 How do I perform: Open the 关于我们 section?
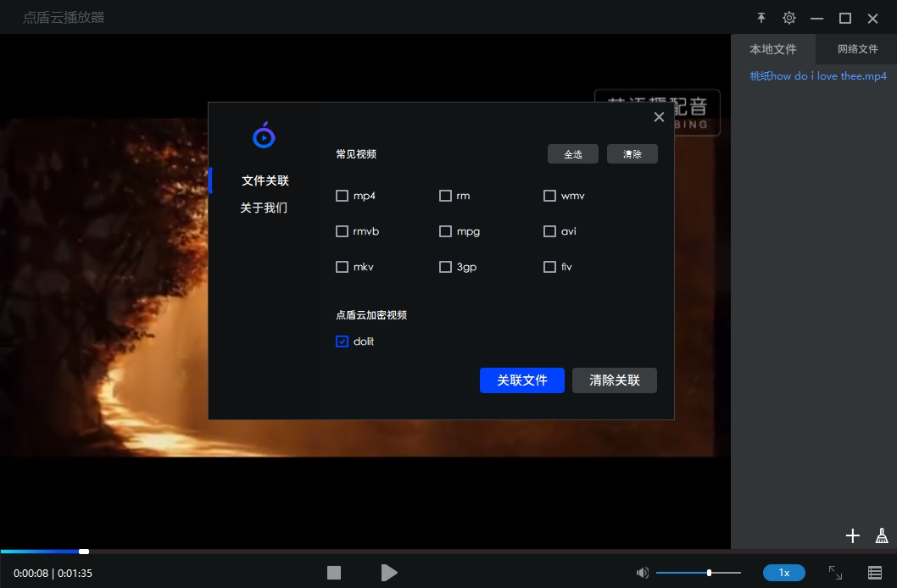coord(265,208)
